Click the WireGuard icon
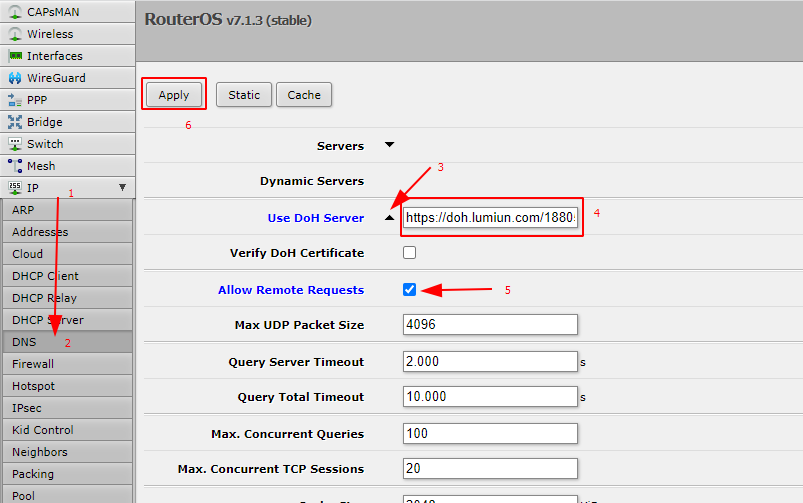Viewport: 803px width, 503px height. click(x=15, y=78)
